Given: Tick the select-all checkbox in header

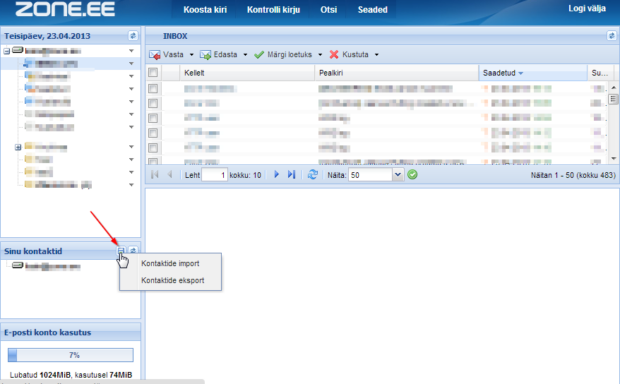Looking at the screenshot, I should (x=153, y=72).
